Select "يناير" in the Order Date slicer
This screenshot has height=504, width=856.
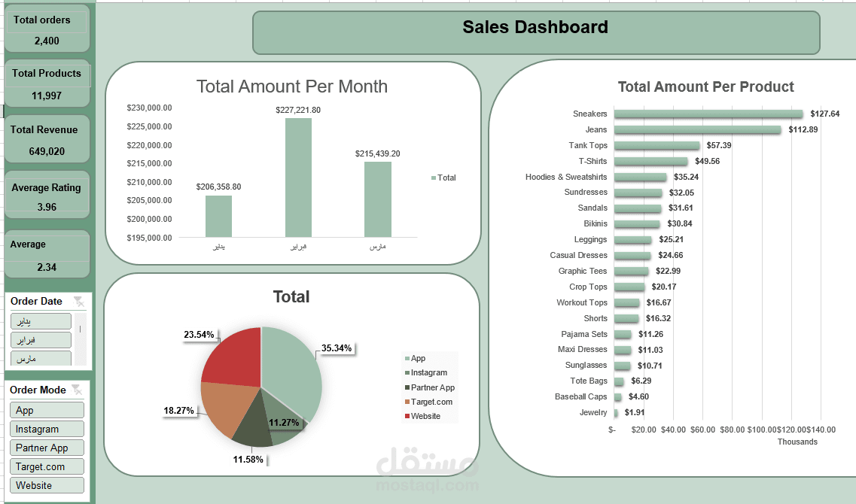(41, 320)
